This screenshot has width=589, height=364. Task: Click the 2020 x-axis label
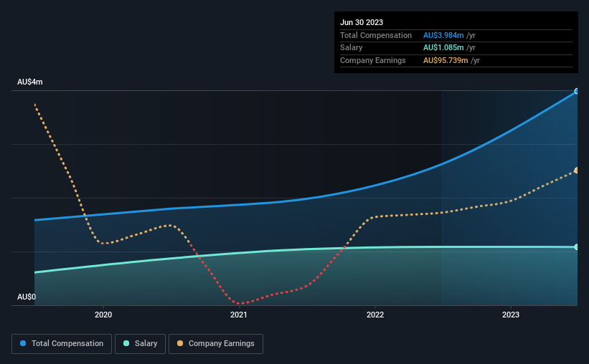(x=103, y=315)
